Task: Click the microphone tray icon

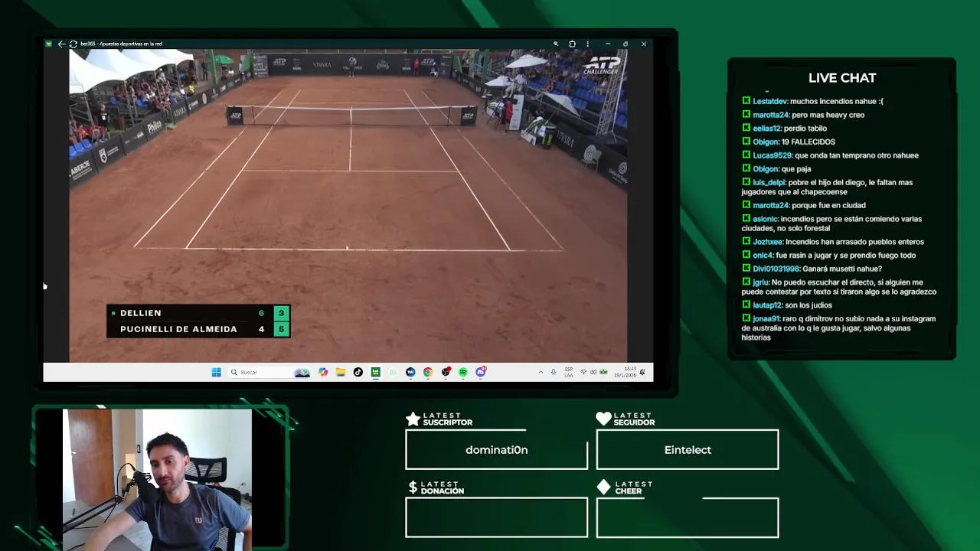Action: (554, 372)
